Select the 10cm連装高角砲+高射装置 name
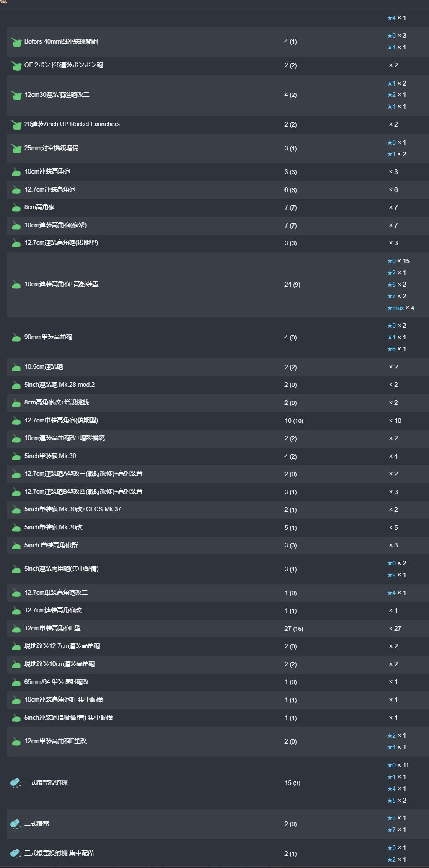Image resolution: width=429 pixels, height=868 pixels. tap(62, 284)
